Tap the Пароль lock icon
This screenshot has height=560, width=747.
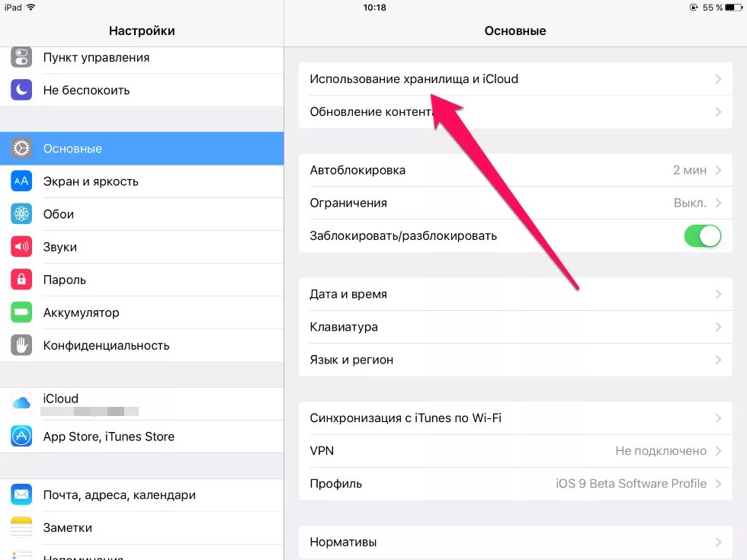coord(21,280)
